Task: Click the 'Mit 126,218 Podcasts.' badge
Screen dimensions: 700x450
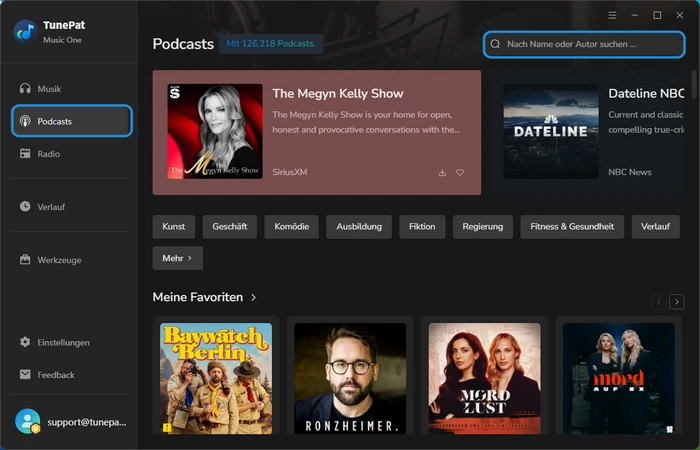Action: 271,44
